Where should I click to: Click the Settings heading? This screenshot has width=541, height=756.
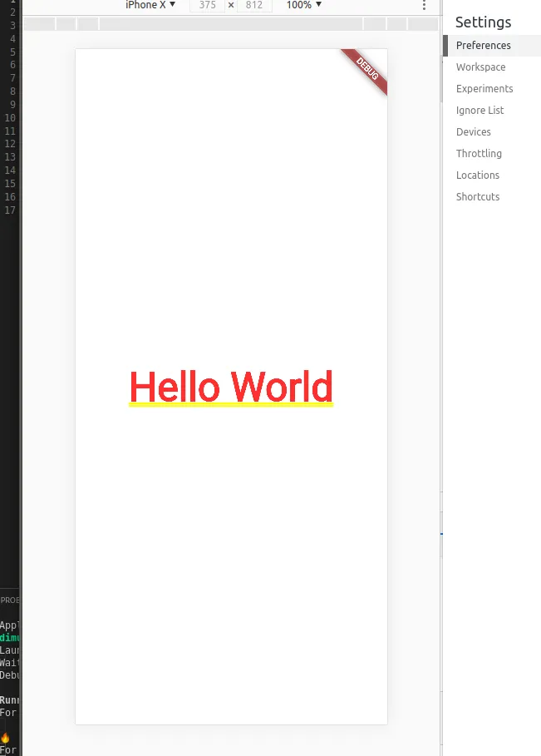[483, 22]
